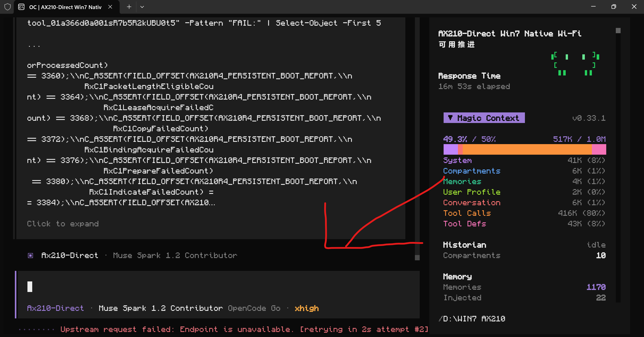This screenshot has height=337, width=644.
Task: Click the Memories 1170 value
Action: pos(596,287)
